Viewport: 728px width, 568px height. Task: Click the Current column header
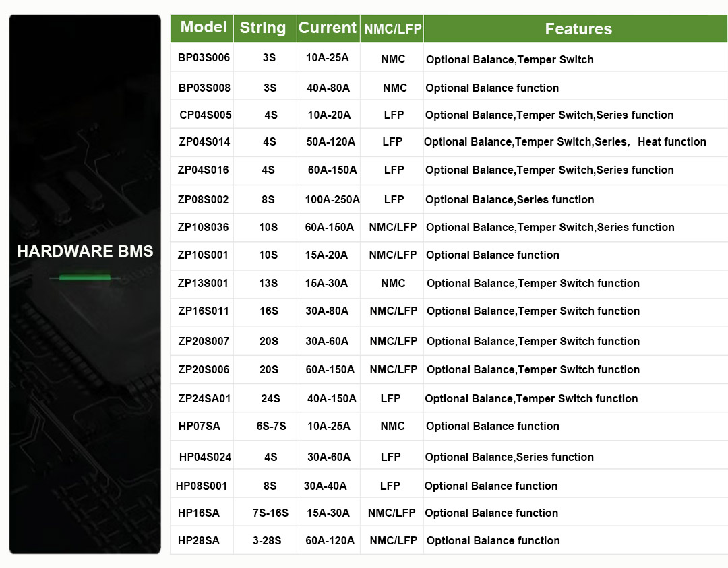(x=328, y=28)
